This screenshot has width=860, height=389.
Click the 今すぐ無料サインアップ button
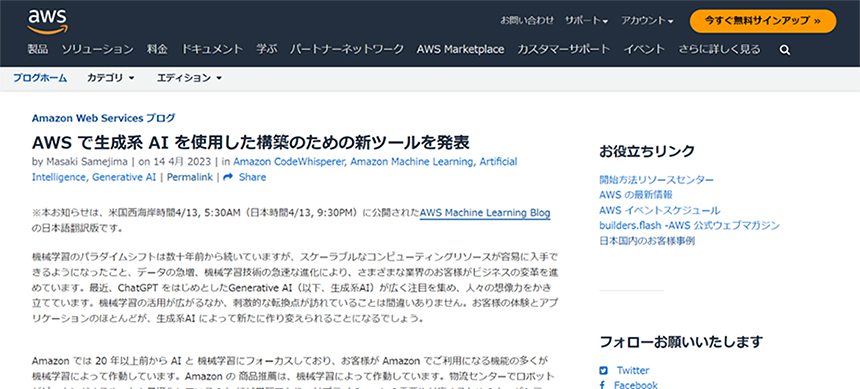[763, 21]
